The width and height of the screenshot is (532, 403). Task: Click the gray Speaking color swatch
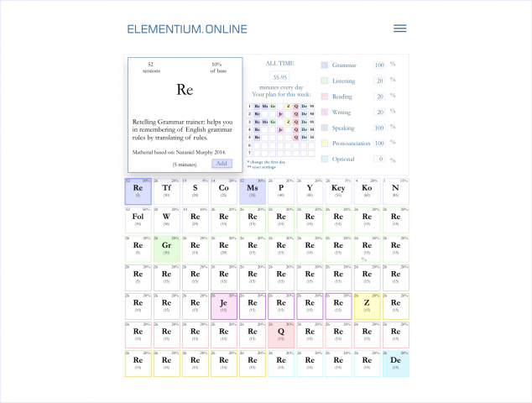click(x=325, y=128)
